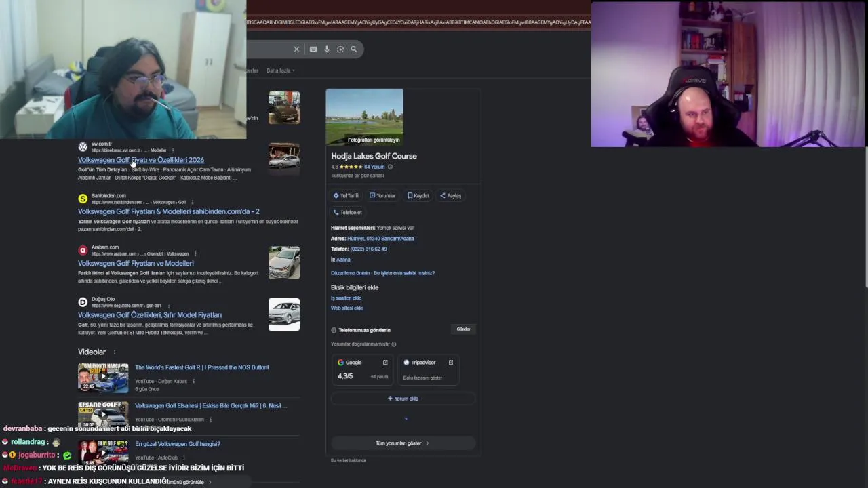This screenshot has width=868, height=488.
Task: Click the 'Gönder' send-to-phone button
Action: pyautogui.click(x=463, y=329)
